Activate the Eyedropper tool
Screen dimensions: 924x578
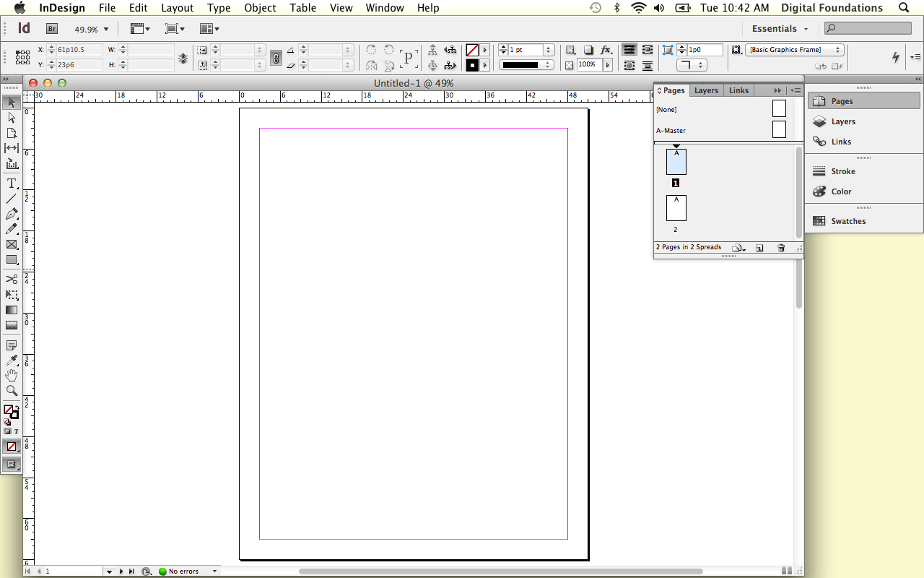point(12,361)
